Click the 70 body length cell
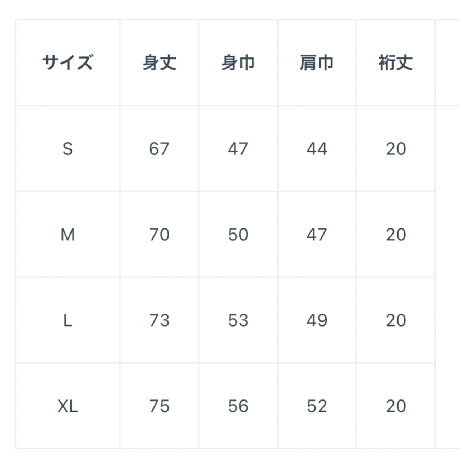Viewport: 460px width, 476px height. (159, 235)
